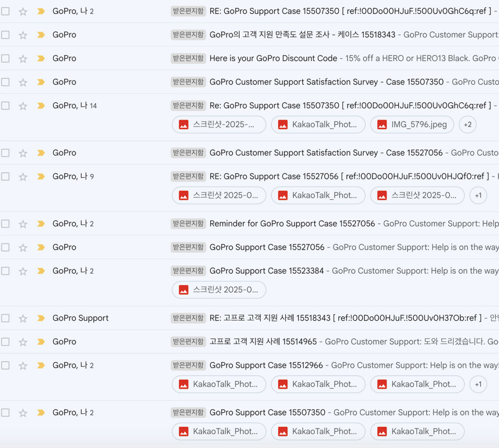Viewport: 499px width, 448px height.
Task: Star the GoPro Support email about 사례 15518343
Action: [x=23, y=318]
